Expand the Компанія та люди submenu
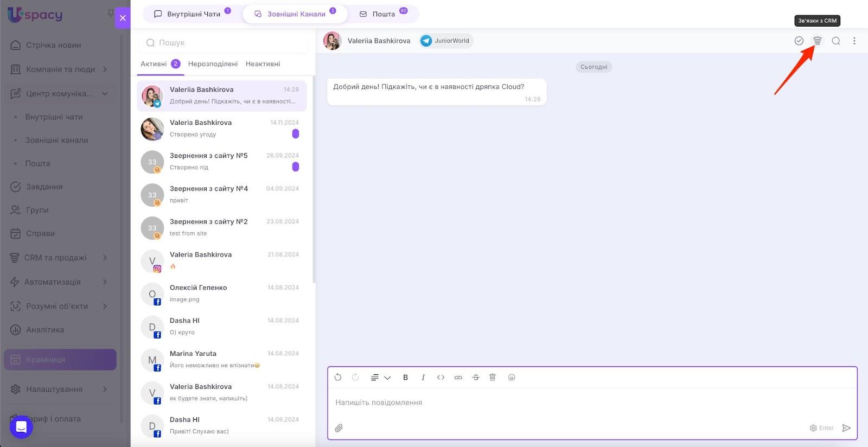The image size is (868, 447). (x=105, y=69)
